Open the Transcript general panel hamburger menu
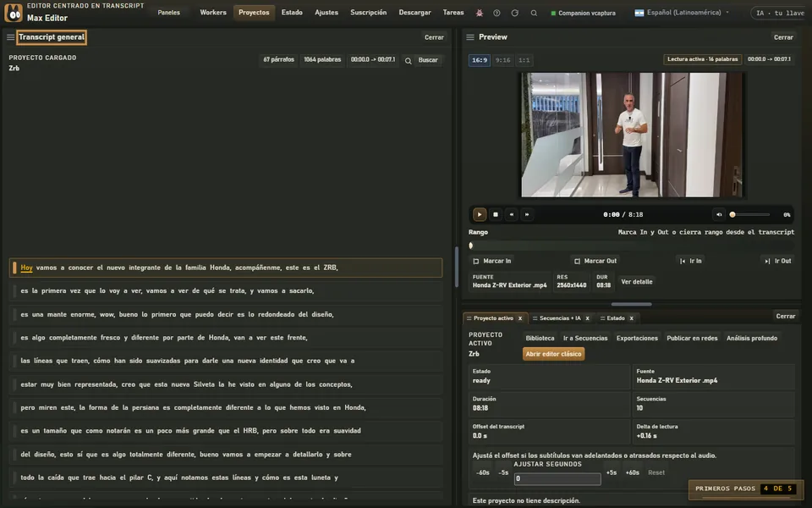The height and width of the screenshot is (508, 812). pos(10,37)
